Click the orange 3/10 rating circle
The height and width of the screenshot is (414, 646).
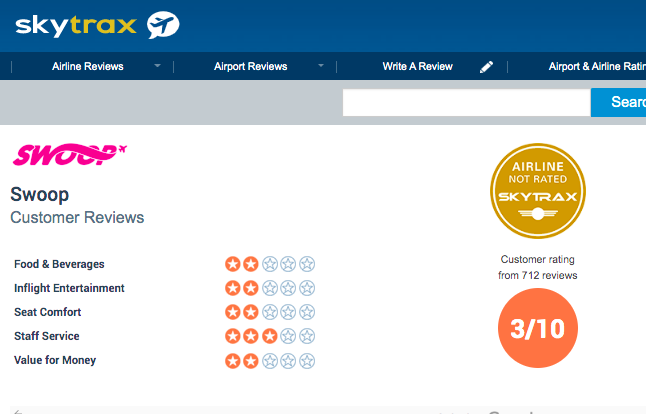tap(538, 328)
